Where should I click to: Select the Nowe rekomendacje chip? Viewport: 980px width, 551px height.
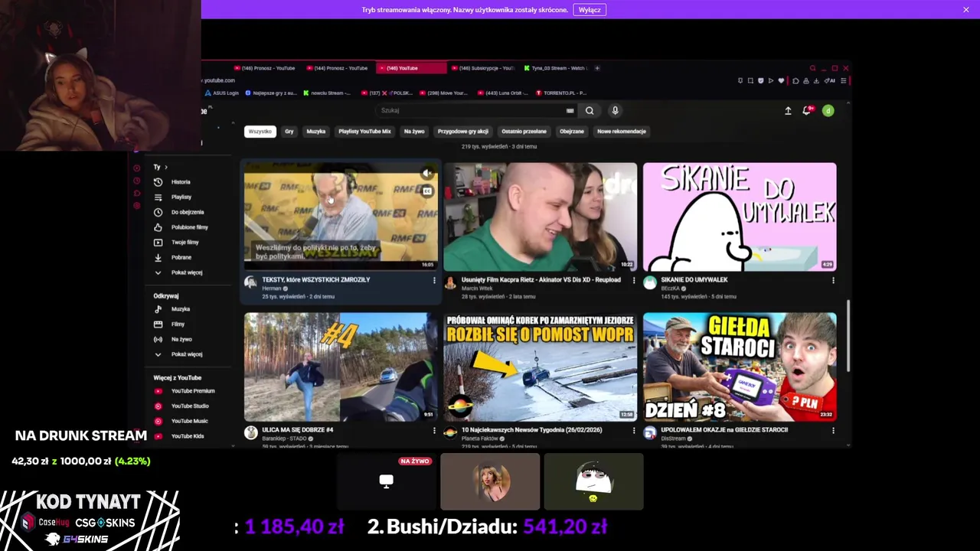point(622,132)
